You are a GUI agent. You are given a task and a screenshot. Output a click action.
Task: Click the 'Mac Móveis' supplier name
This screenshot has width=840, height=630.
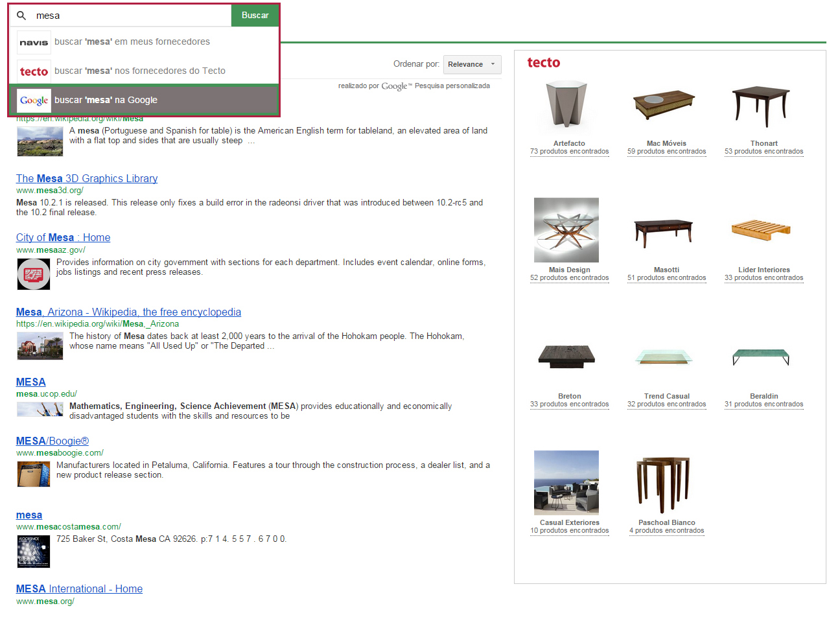(666, 144)
